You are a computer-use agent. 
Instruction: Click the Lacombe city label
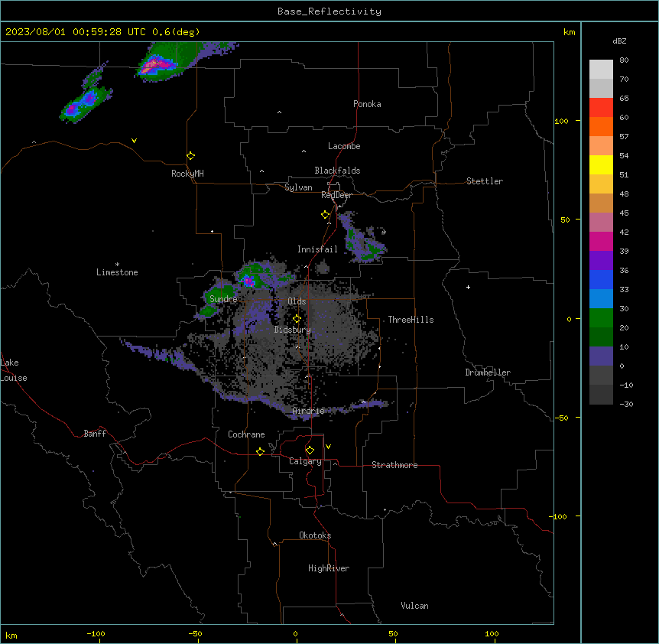pos(344,146)
